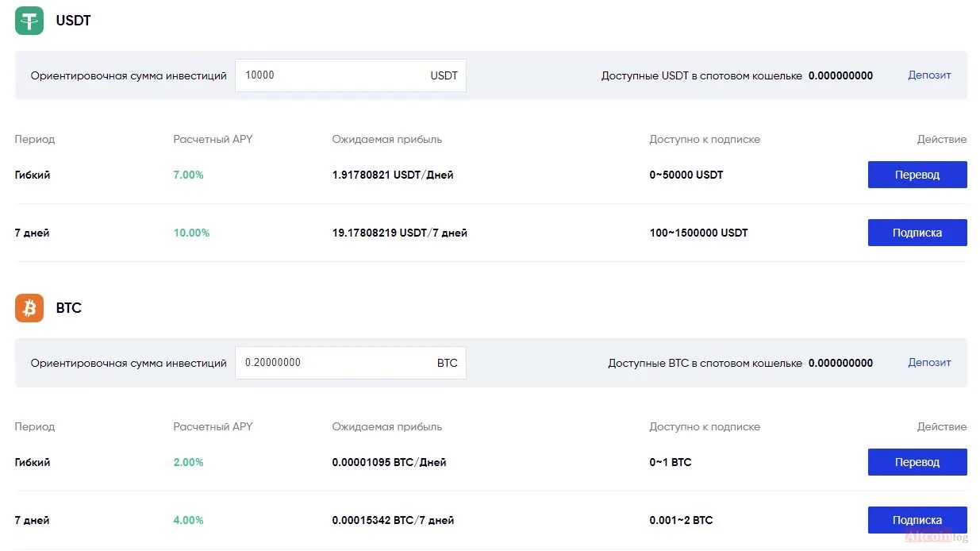Click the BTC section heading text
This screenshot has width=980, height=551.
click(x=68, y=308)
